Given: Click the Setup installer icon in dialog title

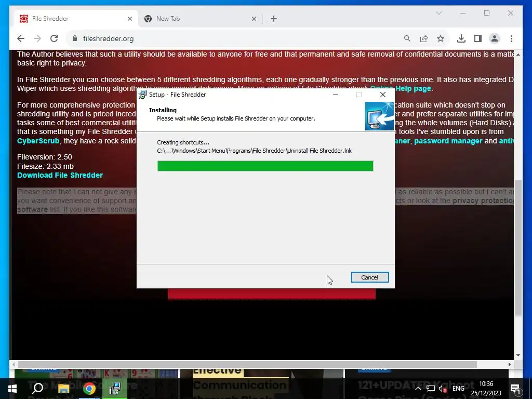Looking at the screenshot, I should 142,95.
